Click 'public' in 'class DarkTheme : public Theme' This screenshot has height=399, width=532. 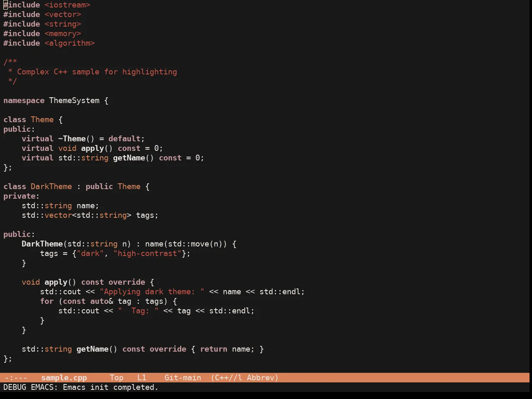tap(99, 187)
